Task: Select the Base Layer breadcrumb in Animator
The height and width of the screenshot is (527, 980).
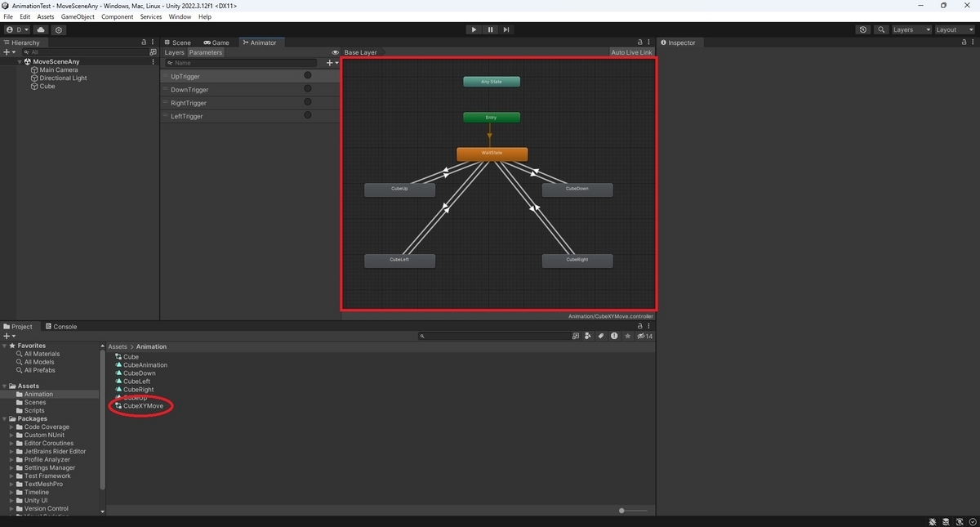Action: 359,51
